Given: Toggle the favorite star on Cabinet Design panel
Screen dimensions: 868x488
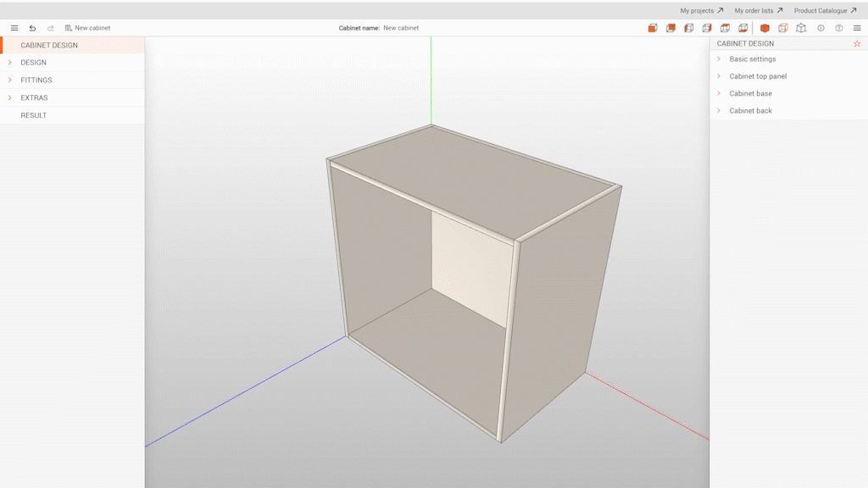Looking at the screenshot, I should click(x=856, y=43).
